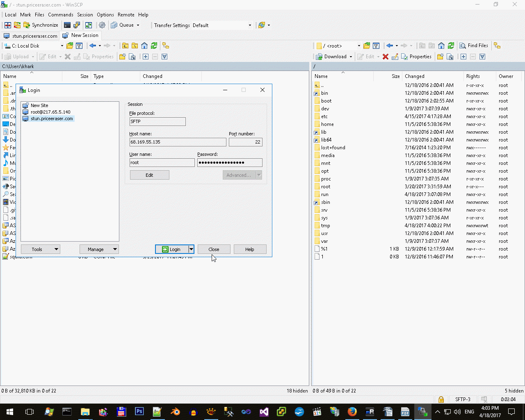The image size is (525, 420).
Task: Click the encryption lock icon in status bar
Action: 441,399
